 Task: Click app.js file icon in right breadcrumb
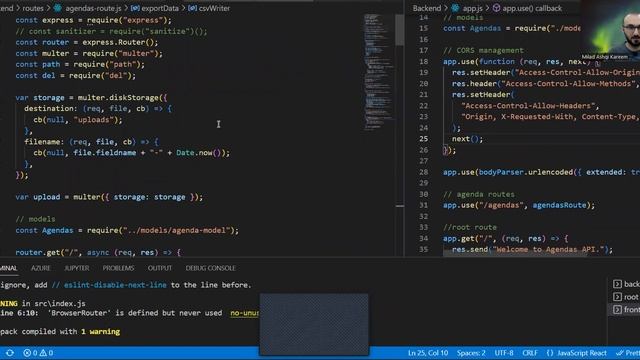(456, 8)
